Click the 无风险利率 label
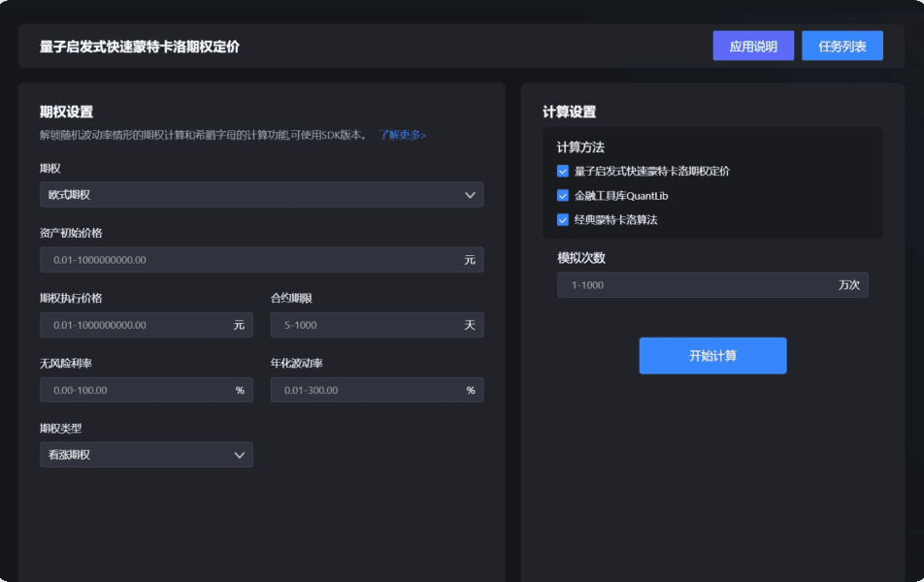The height and width of the screenshot is (582, 924). (x=66, y=364)
